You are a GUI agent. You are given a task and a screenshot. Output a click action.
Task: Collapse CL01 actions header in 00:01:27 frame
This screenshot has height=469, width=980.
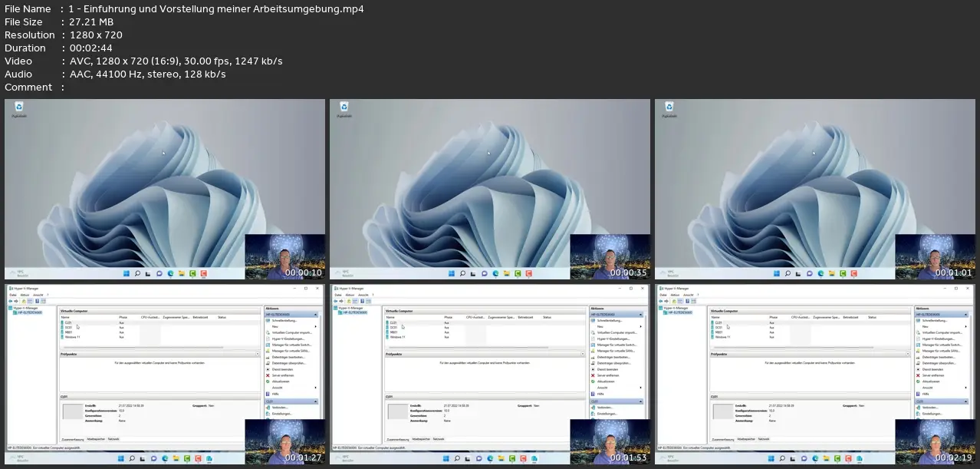coord(317,401)
